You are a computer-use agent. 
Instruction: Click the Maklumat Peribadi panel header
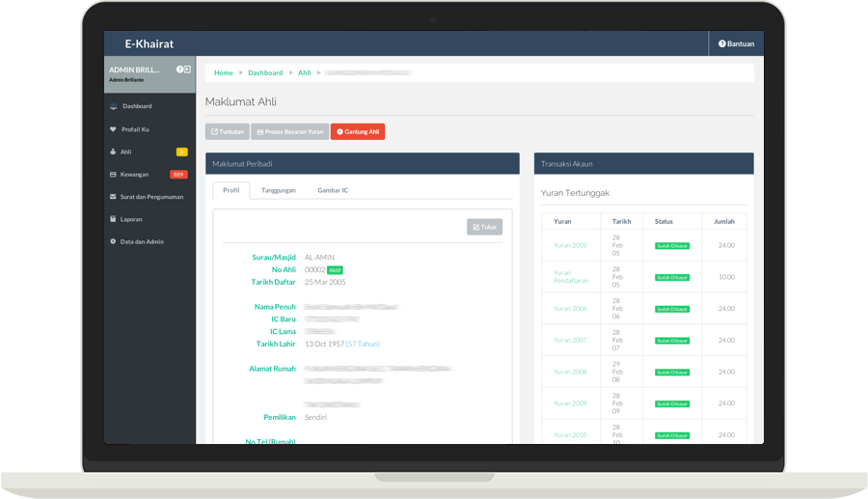click(x=363, y=163)
